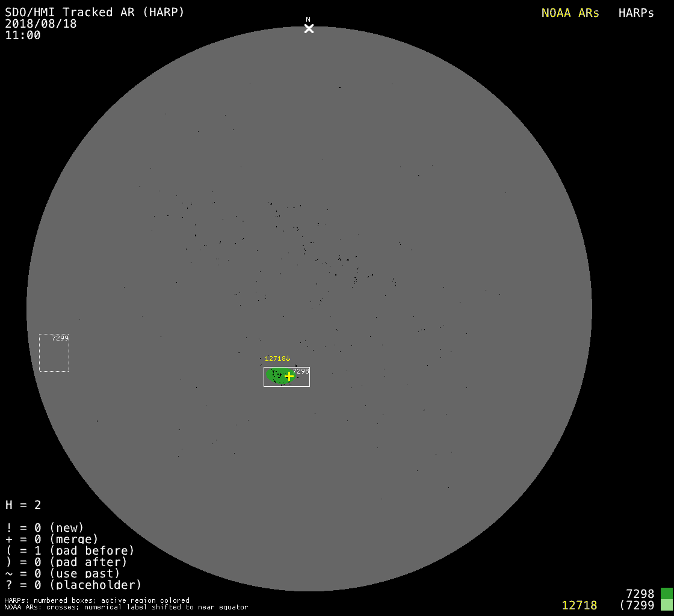Click the 7299 label in dotted box
The image size is (674, 616).
[60, 338]
